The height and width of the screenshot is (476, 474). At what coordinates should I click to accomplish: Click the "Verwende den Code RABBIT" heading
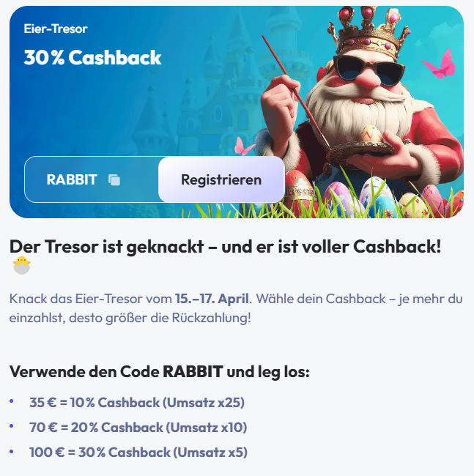(160, 371)
